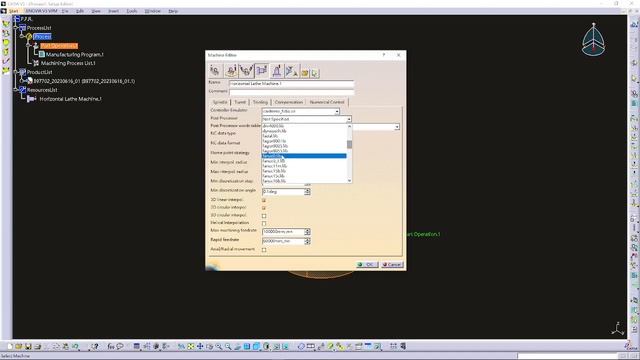Click the list scrollbar up arrow

click(349, 127)
